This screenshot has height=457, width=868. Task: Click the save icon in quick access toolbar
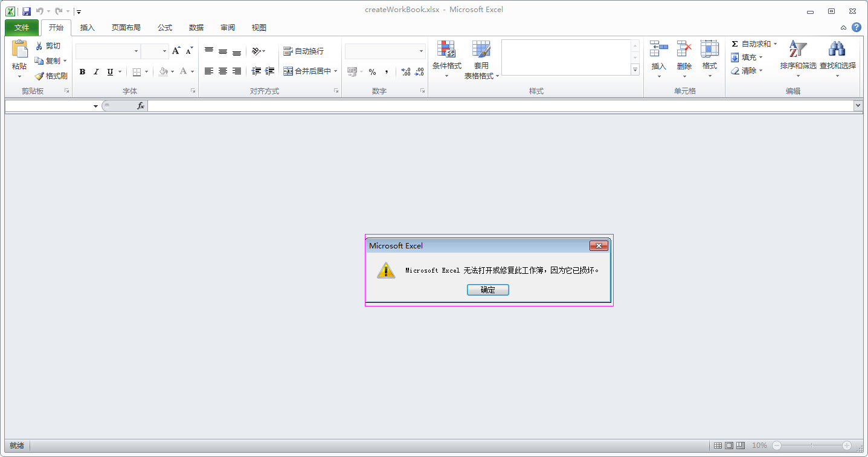coord(27,11)
